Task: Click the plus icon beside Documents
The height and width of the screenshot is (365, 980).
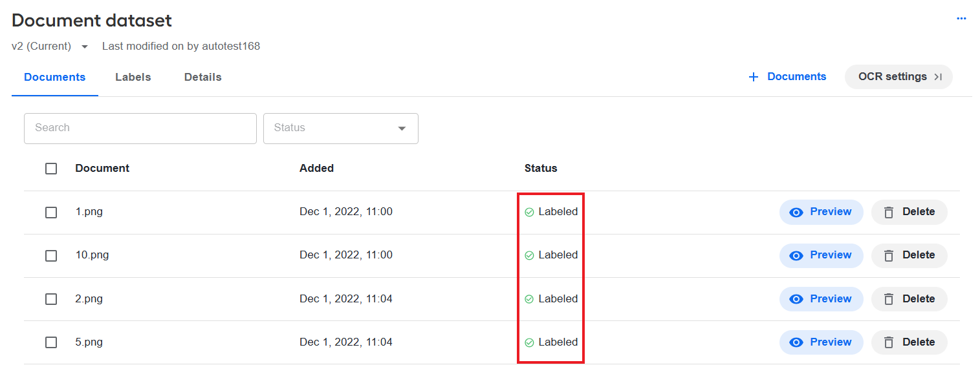Action: [753, 77]
